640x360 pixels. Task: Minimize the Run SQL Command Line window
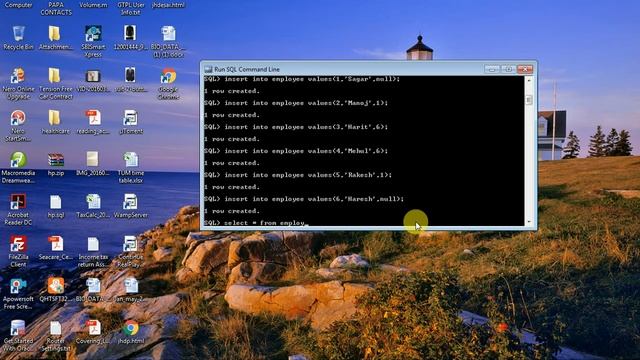[x=492, y=69]
